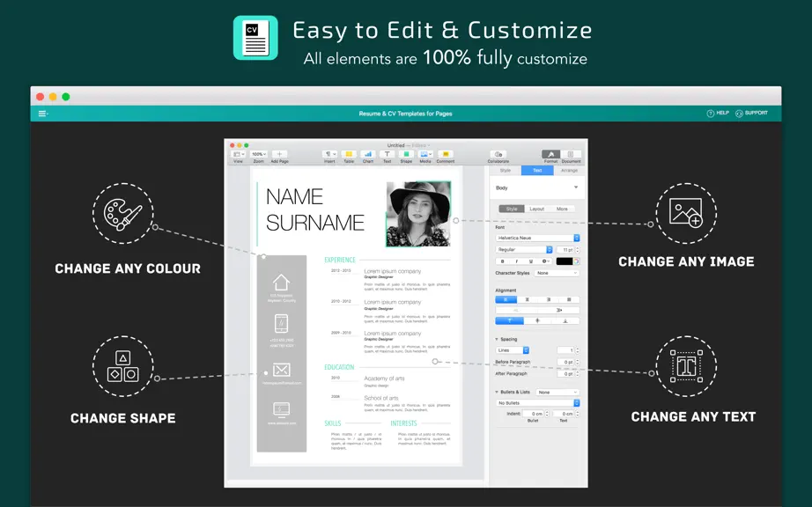Toggle the Format inspector button
812x507 pixels.
(x=551, y=154)
